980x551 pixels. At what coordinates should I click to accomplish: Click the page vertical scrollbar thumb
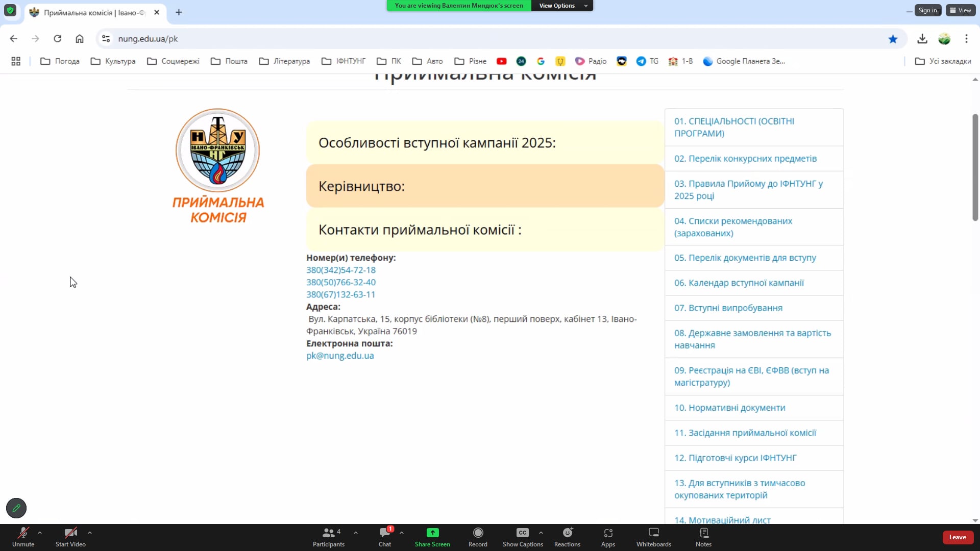tap(975, 167)
